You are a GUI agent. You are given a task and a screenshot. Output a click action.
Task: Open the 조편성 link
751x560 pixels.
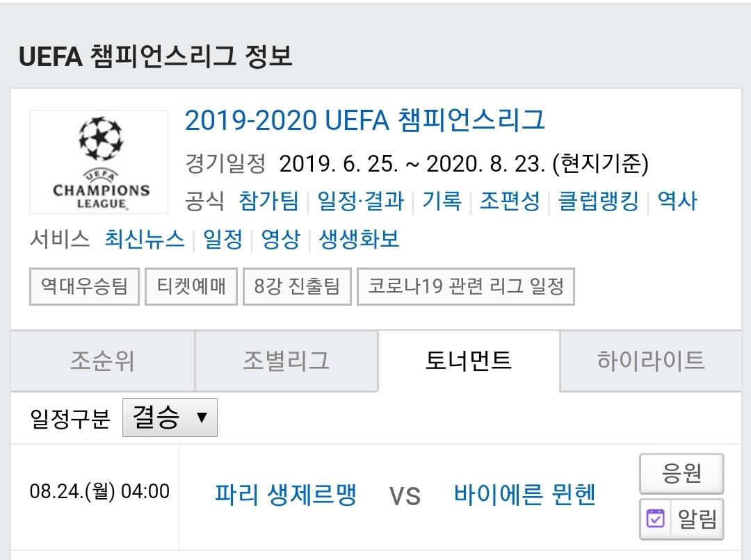(509, 201)
